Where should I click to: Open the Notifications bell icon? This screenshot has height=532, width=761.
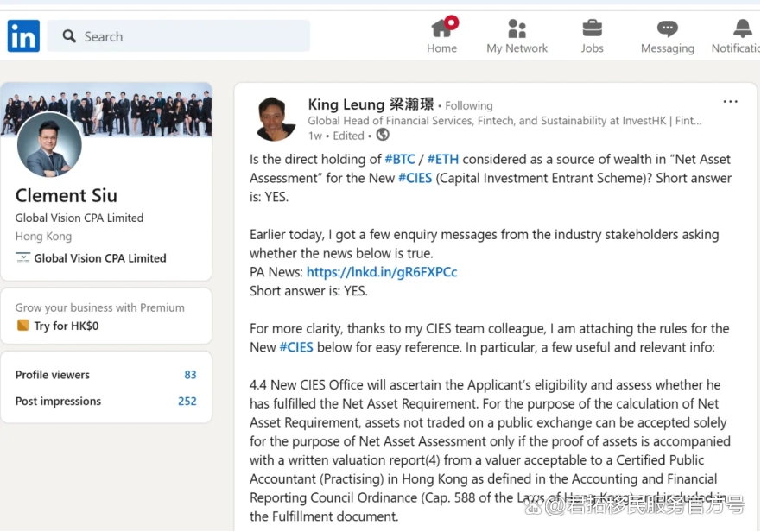click(x=743, y=28)
